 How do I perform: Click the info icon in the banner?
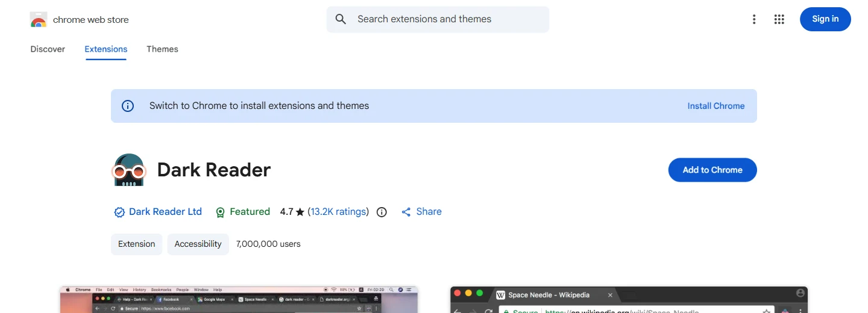tap(128, 106)
